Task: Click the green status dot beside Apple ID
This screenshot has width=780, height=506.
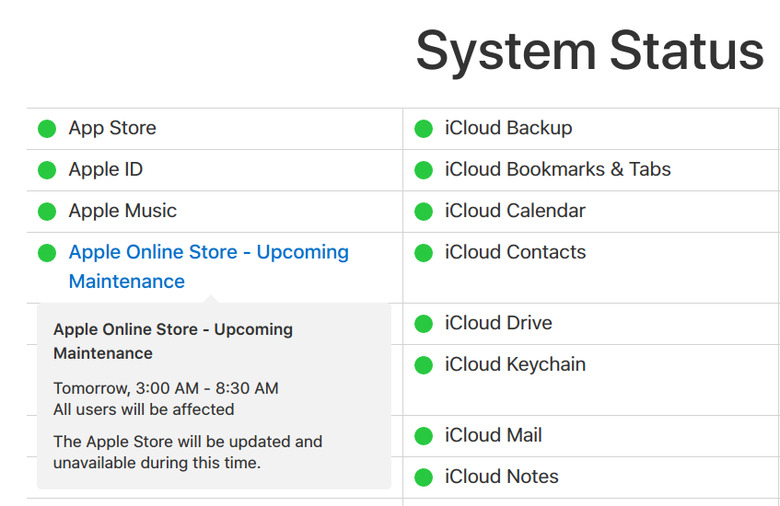Action: tap(47, 170)
